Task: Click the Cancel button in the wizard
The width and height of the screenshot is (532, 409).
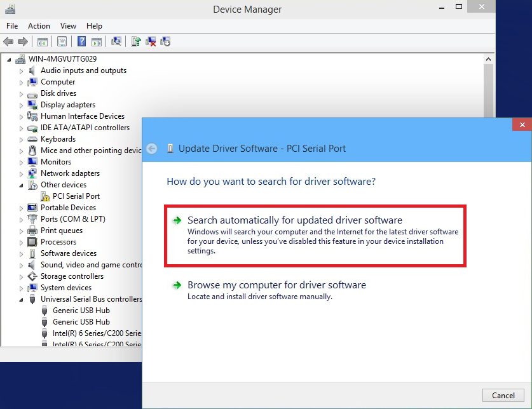Action: [503, 395]
